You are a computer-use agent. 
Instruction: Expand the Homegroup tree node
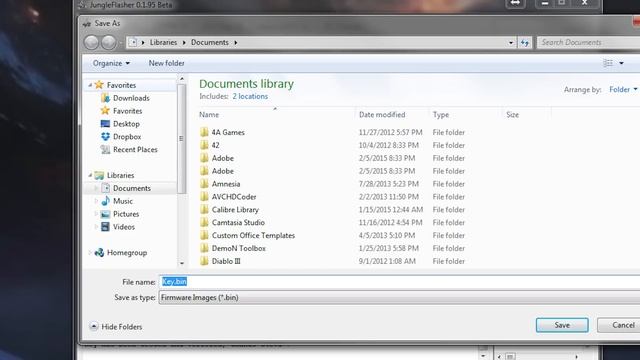click(x=90, y=253)
